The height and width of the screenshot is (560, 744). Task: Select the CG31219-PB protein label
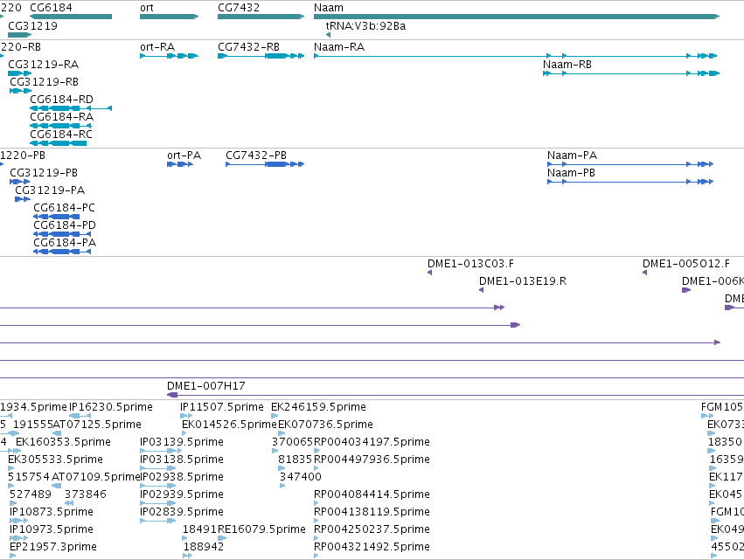coord(44,173)
